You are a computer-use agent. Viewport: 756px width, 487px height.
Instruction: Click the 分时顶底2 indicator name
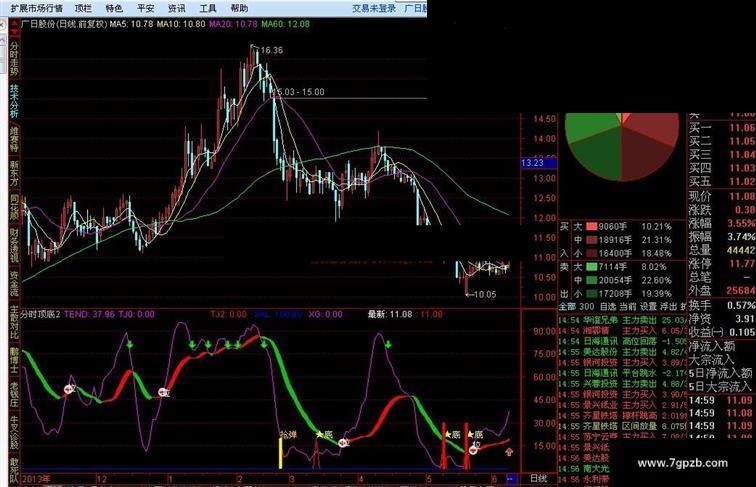pyautogui.click(x=40, y=314)
